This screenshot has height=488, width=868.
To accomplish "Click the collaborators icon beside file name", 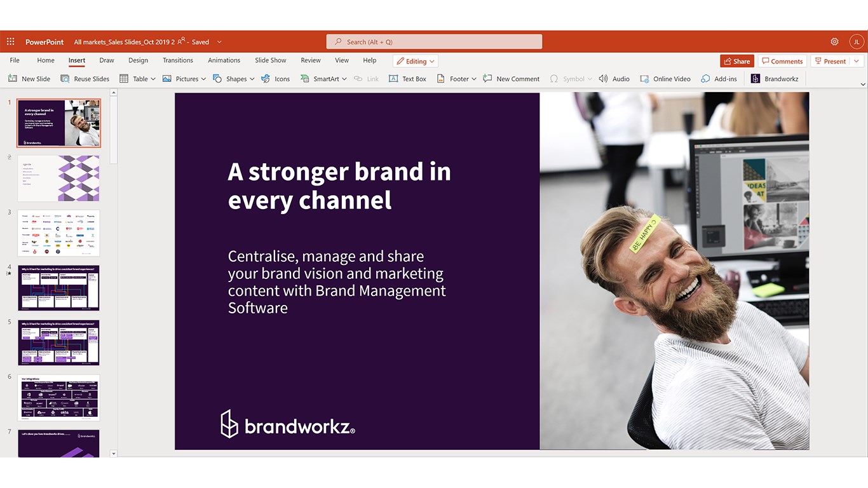I will pos(181,41).
